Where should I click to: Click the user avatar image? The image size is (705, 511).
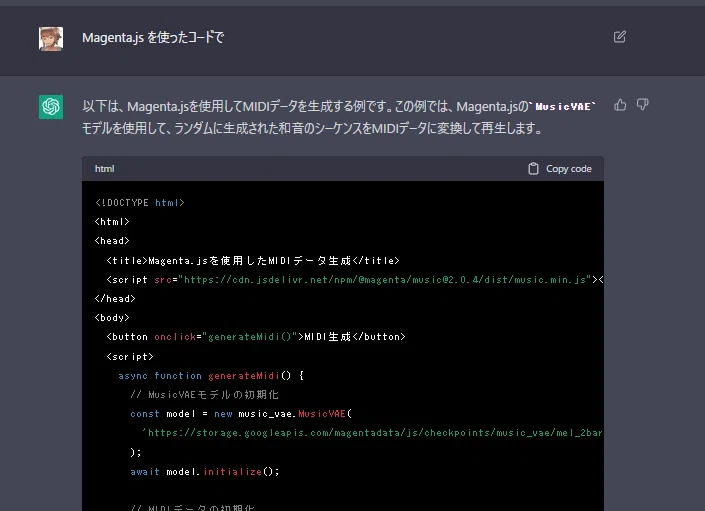click(51, 39)
